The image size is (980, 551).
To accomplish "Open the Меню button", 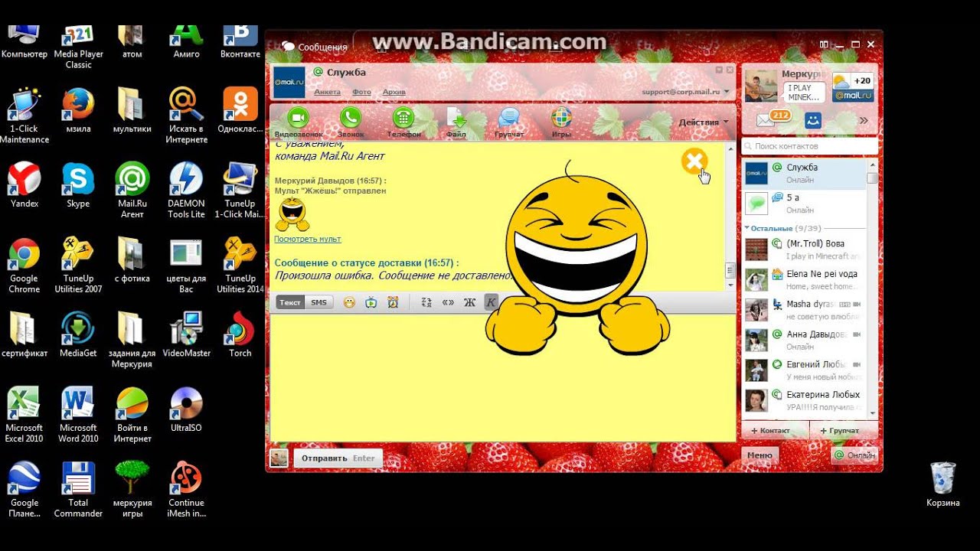I will tap(759, 455).
